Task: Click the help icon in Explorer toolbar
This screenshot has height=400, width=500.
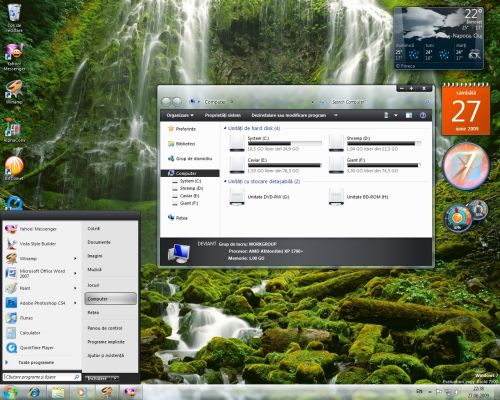Action: 423,115
